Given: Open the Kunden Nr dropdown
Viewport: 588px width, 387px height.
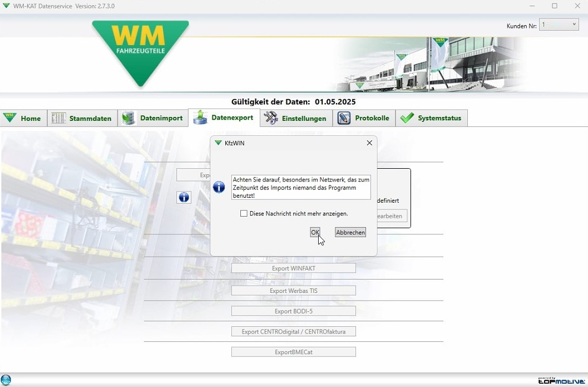Looking at the screenshot, I should (x=559, y=25).
